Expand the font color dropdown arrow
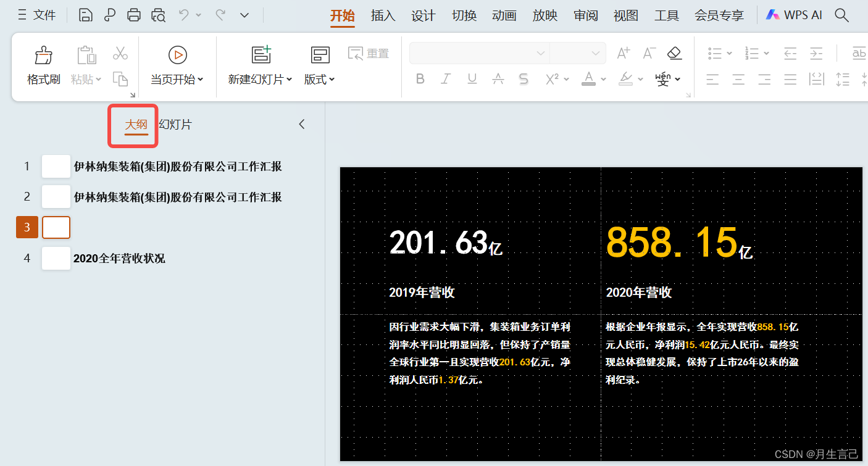868x466 pixels. 603,80
